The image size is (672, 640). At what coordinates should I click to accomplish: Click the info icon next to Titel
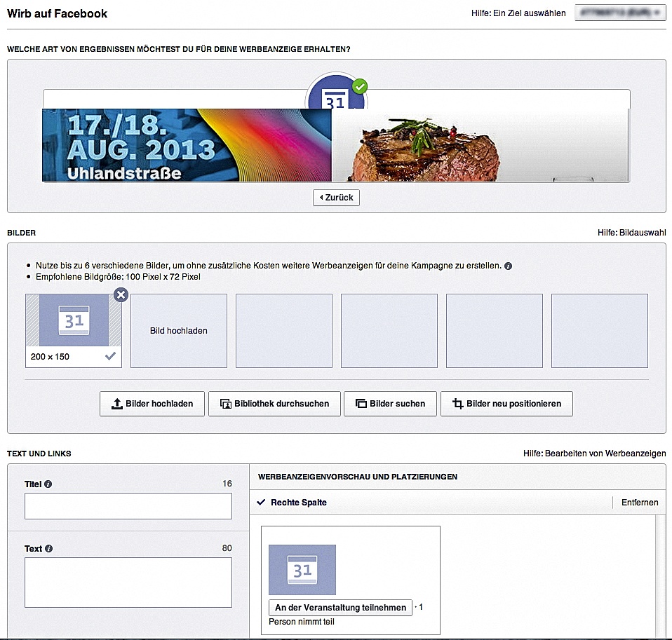tap(48, 484)
